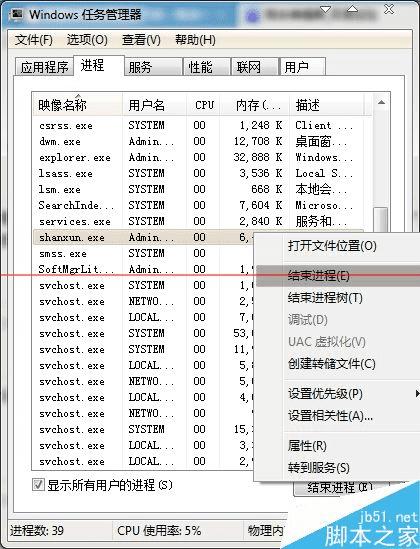Click the 进程数: 39 status bar entry
This screenshot has width=420, height=549.
tap(37, 530)
